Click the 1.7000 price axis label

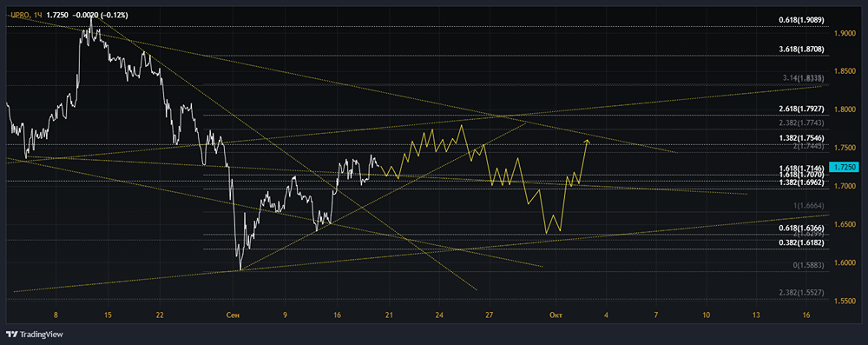[x=844, y=186]
